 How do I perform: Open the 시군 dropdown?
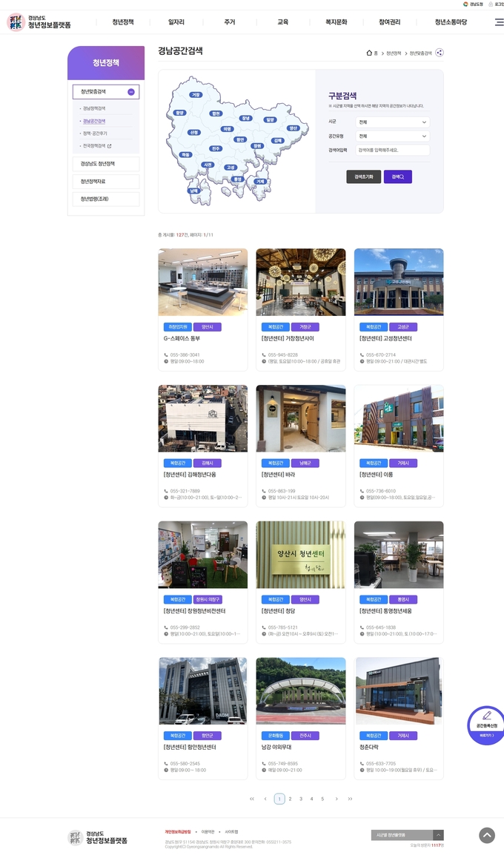point(392,122)
